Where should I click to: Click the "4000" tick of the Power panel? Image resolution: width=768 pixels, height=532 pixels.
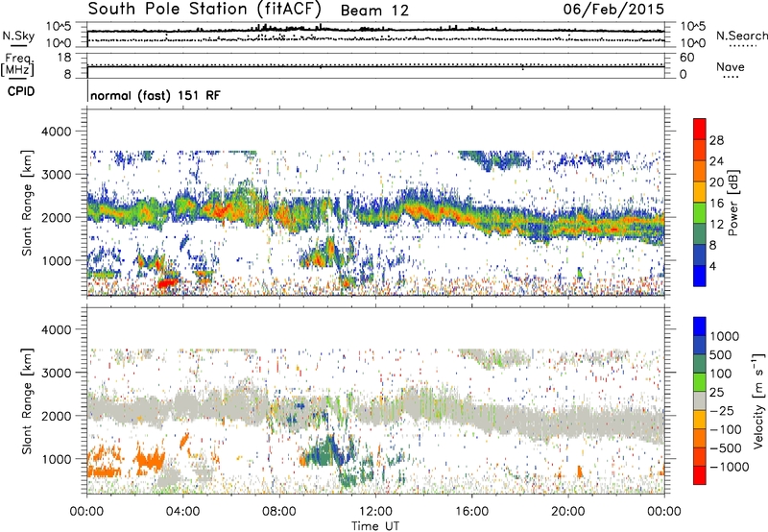tap(56, 132)
